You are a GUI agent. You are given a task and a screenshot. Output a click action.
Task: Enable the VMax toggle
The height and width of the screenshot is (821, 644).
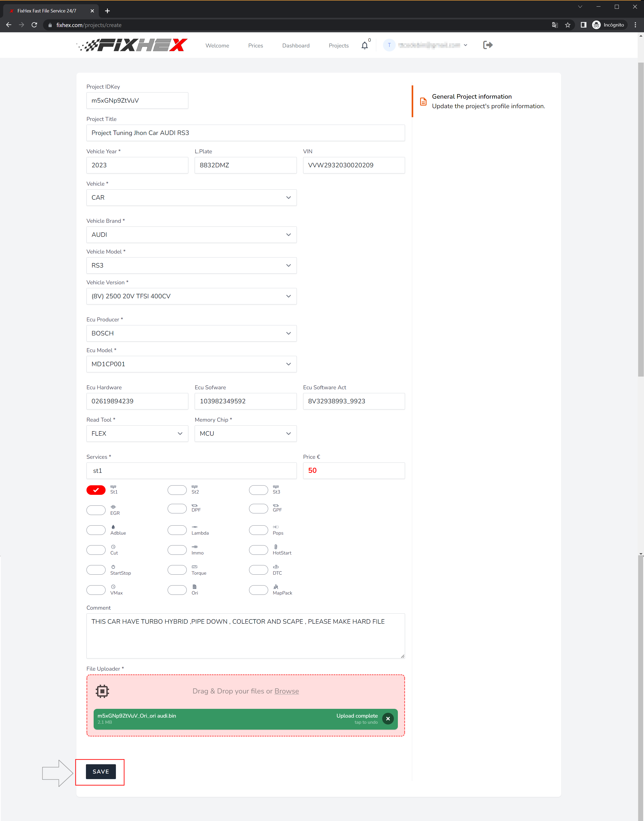tap(96, 590)
